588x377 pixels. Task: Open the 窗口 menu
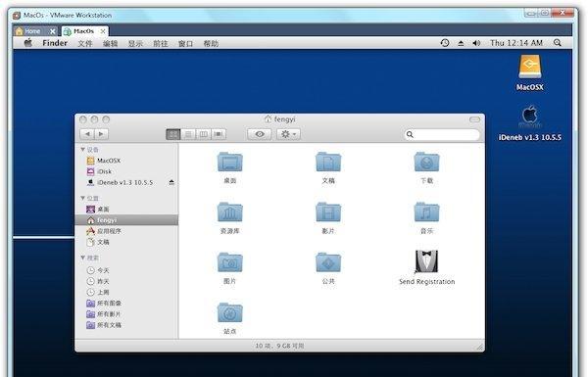[x=185, y=43]
